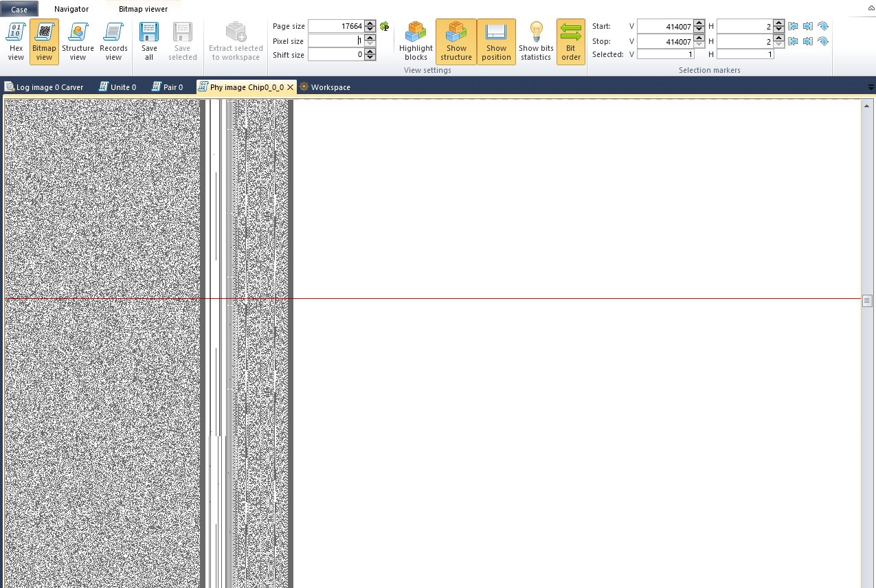Increase Stop V value with up arrow
This screenshot has height=588, width=876.
699,38
